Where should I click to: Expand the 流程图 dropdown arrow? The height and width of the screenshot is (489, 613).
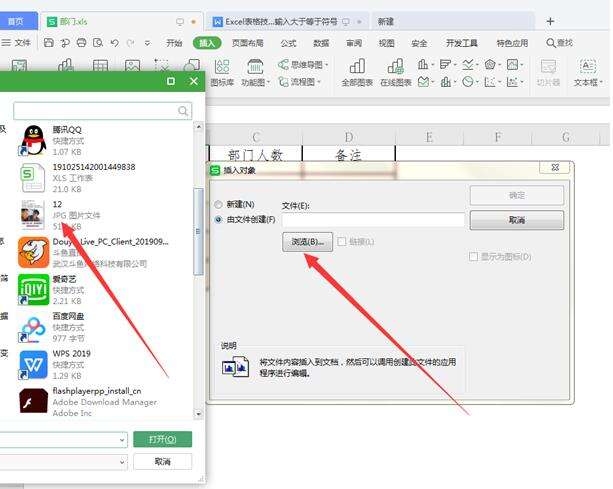319,82
